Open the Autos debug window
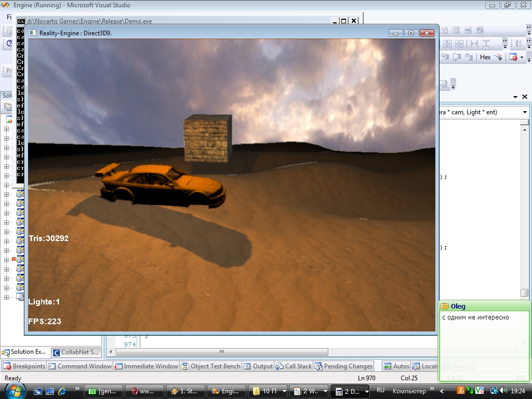 [396, 366]
